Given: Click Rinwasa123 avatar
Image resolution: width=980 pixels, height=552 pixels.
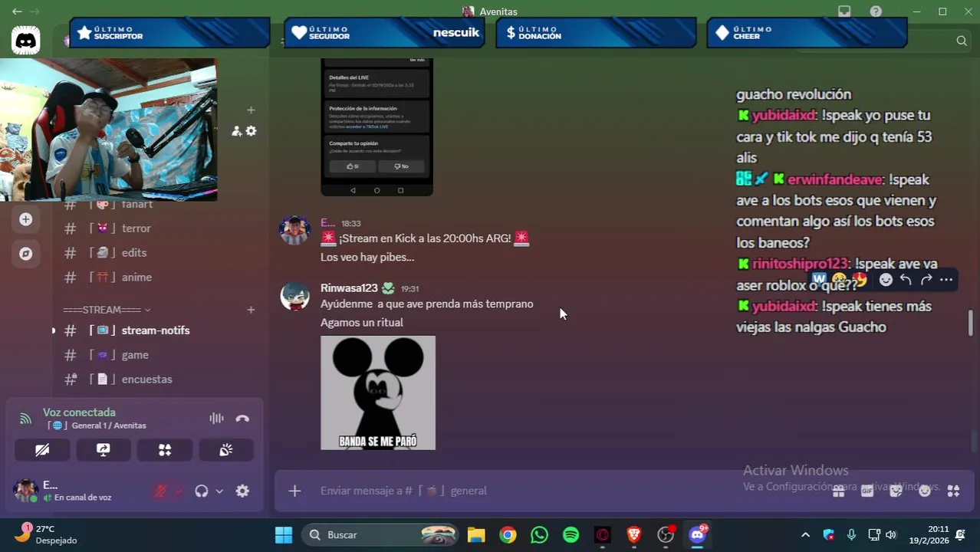Looking at the screenshot, I should [x=294, y=296].
